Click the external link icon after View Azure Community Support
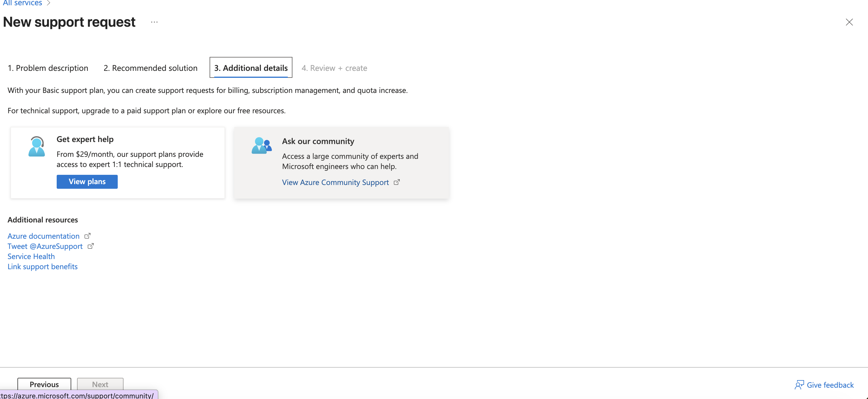Image resolution: width=868 pixels, height=399 pixels. [397, 182]
